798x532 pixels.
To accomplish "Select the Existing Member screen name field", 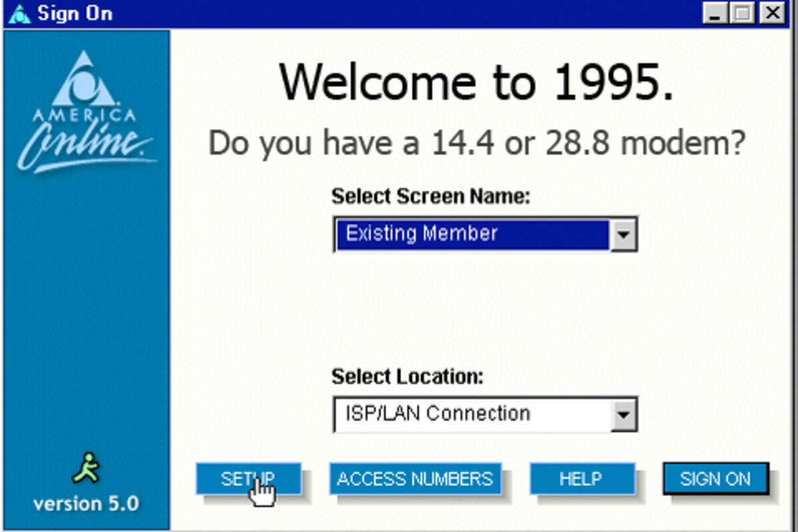I will click(472, 234).
